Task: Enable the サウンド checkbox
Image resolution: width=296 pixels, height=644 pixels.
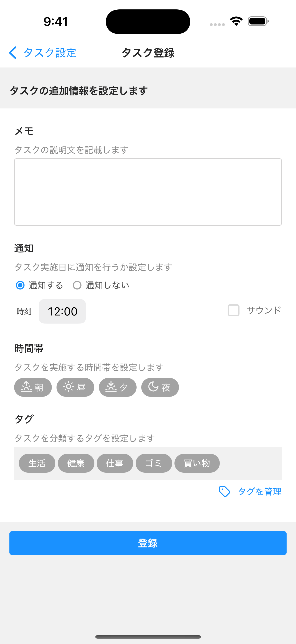Action: (233, 310)
